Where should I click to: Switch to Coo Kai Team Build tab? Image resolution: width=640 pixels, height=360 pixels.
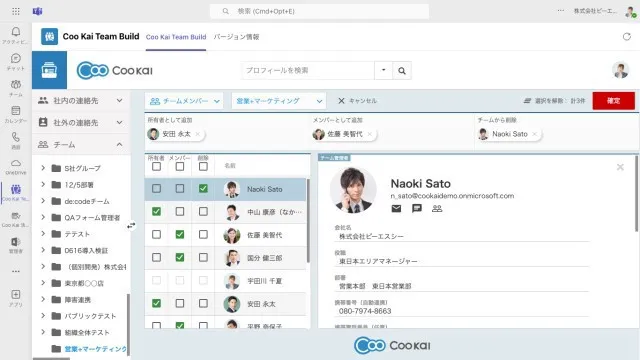point(176,37)
